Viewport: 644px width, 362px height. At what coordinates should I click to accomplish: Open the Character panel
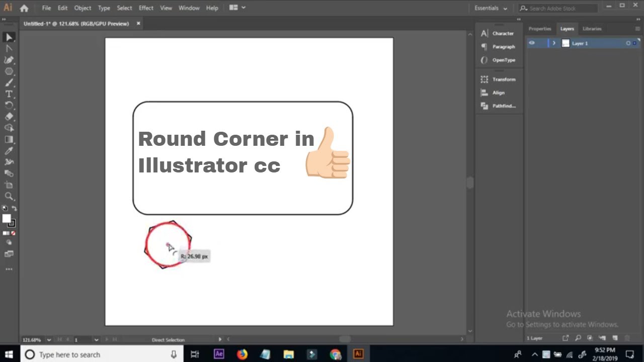[498, 33]
